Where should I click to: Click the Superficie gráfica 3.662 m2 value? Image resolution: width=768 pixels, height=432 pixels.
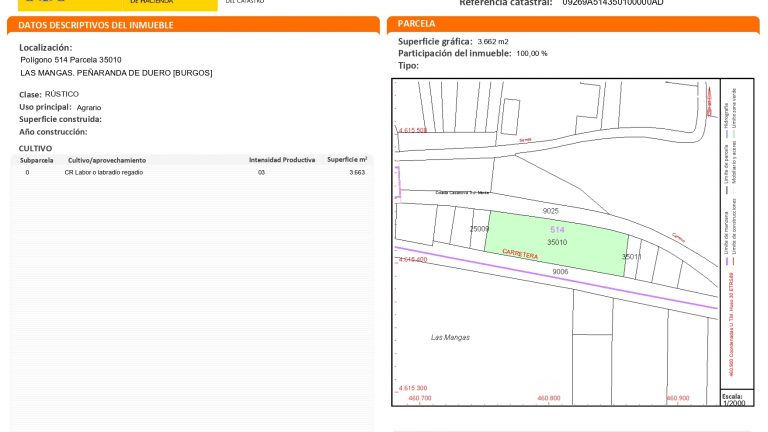click(493, 42)
